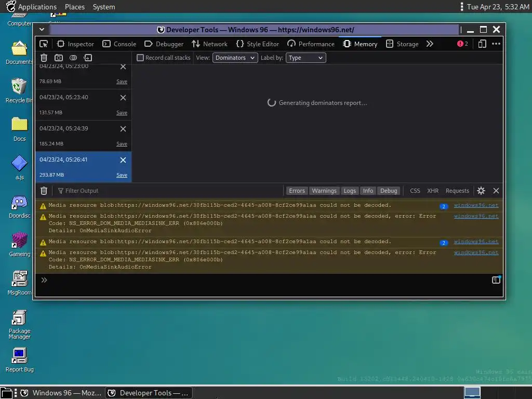Clear console output with trash icon
Screen dimensions: 532x399
coord(44,191)
